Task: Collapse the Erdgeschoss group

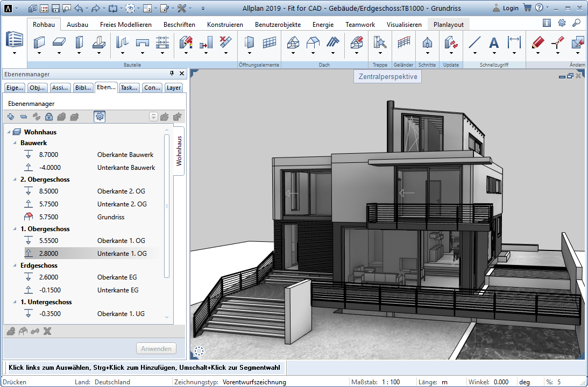Action: 15,266
